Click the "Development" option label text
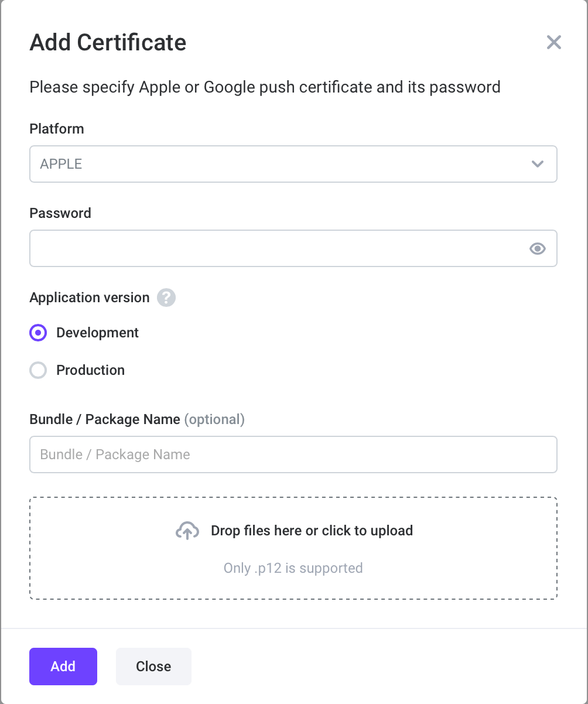The height and width of the screenshot is (704, 588). point(97,333)
